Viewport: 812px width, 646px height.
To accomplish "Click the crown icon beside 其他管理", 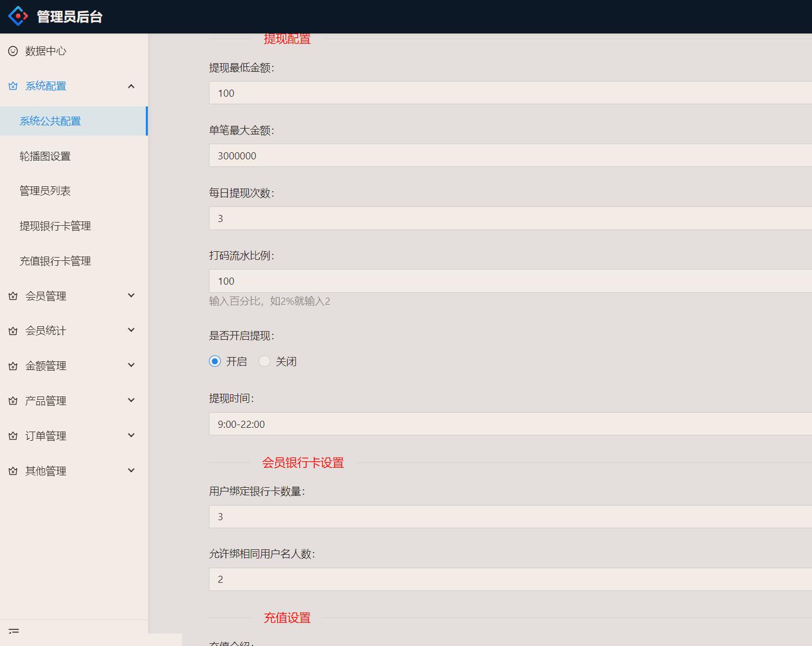I will click(13, 471).
